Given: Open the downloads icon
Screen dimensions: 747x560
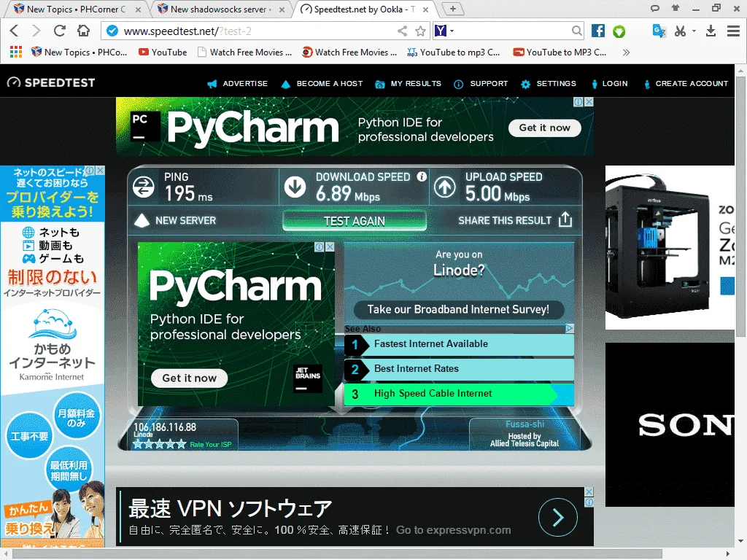Looking at the screenshot, I should tap(711, 31).
